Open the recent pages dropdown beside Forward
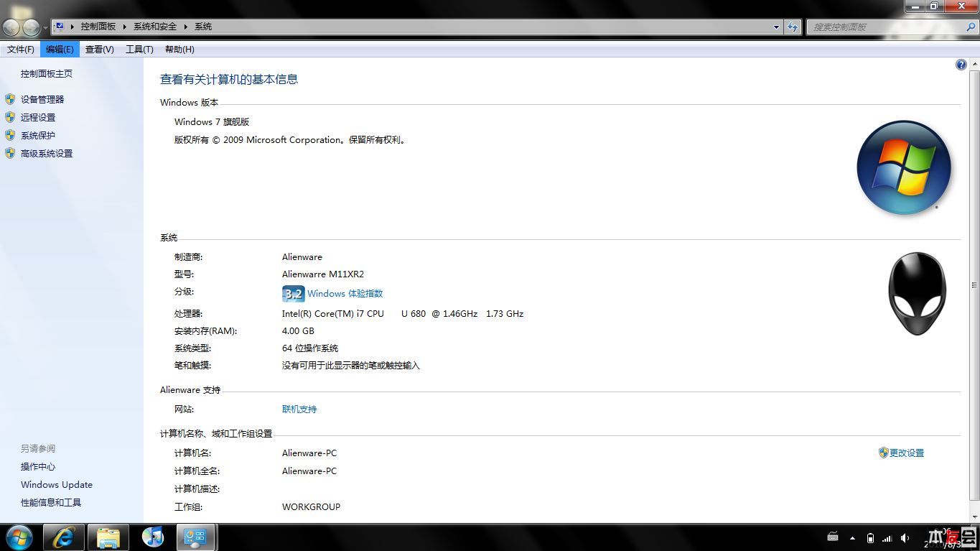 tap(45, 28)
